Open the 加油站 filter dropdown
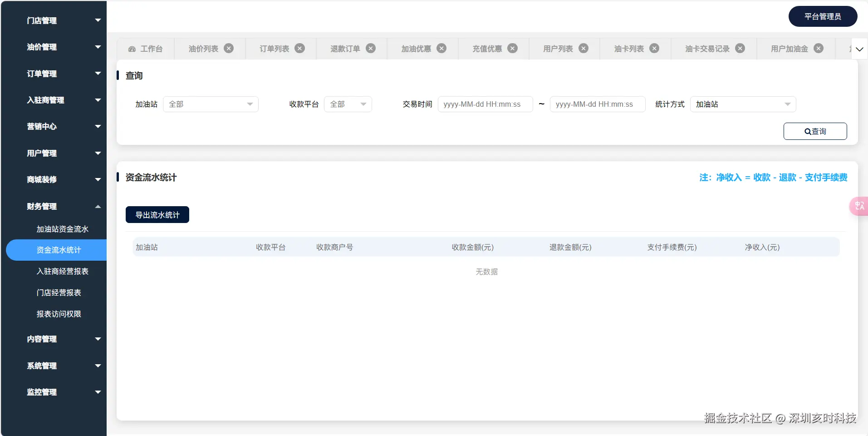 click(x=211, y=104)
